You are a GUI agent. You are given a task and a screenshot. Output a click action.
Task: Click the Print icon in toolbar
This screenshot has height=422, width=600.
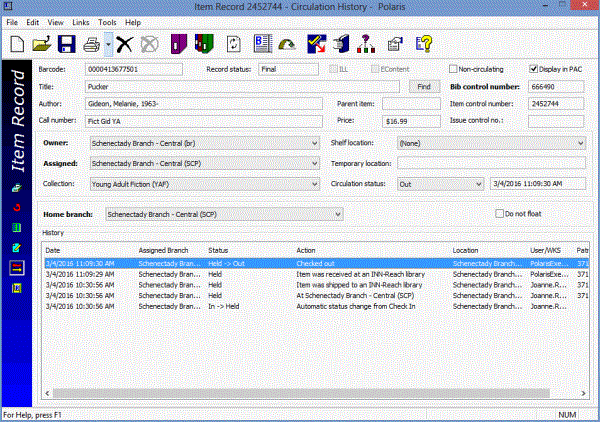point(91,44)
